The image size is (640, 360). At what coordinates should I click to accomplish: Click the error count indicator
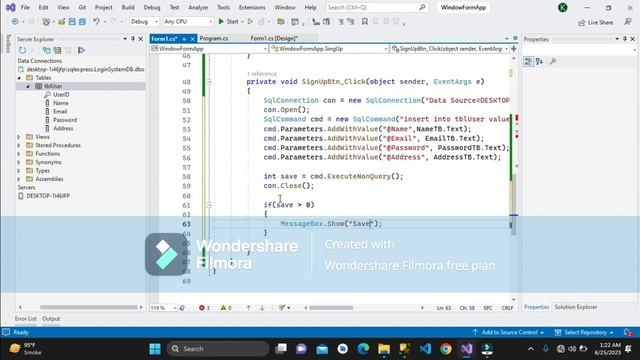pos(204,308)
